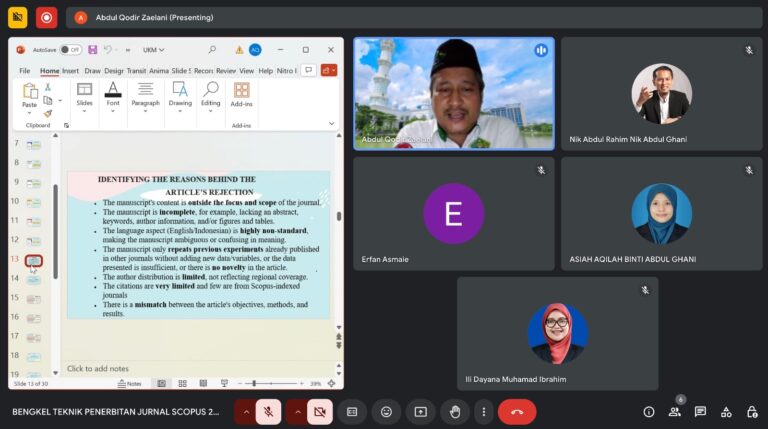Screen dimensions: 768x429
Task: Open the meeting details info icon
Action: tap(648, 411)
